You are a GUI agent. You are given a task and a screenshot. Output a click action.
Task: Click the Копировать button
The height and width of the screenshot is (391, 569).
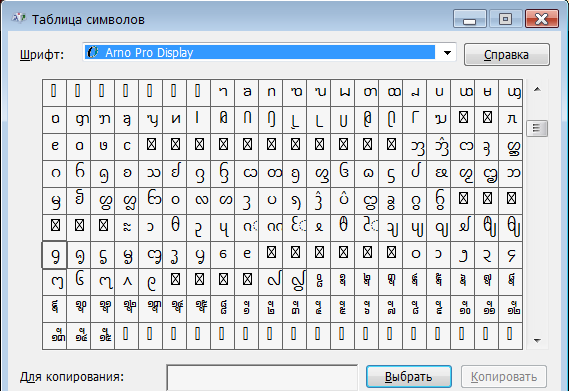click(x=504, y=376)
